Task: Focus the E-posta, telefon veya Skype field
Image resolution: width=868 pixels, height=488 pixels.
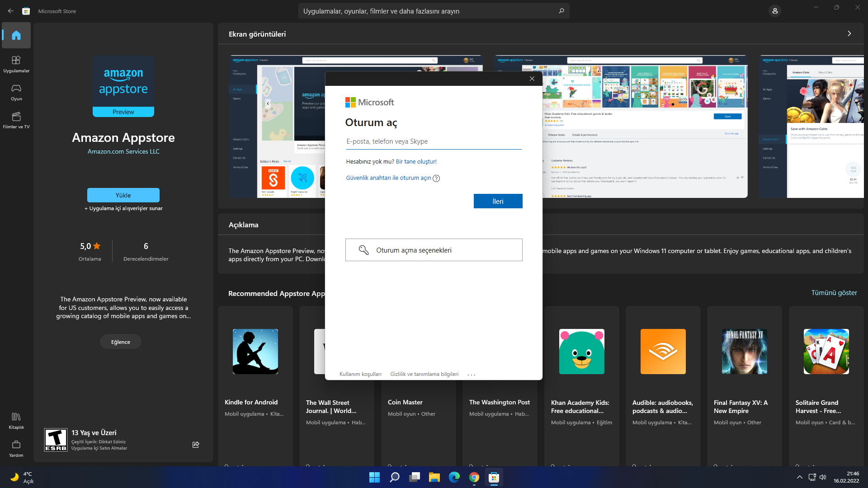Action: pos(433,141)
